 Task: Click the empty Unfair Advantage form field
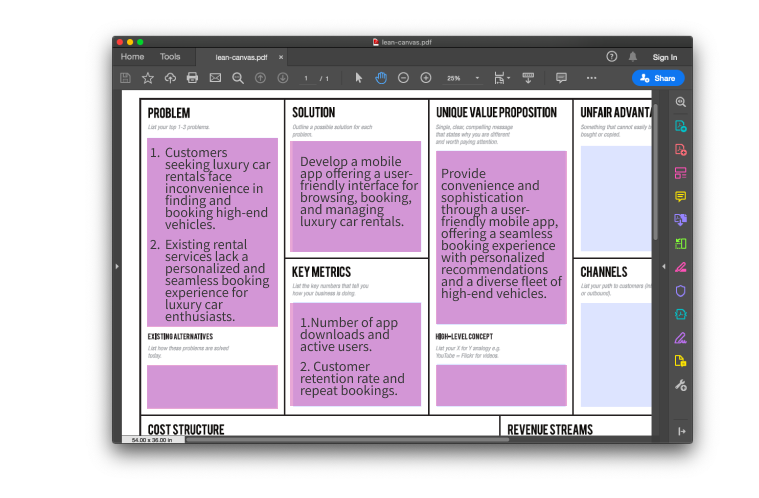point(616,198)
